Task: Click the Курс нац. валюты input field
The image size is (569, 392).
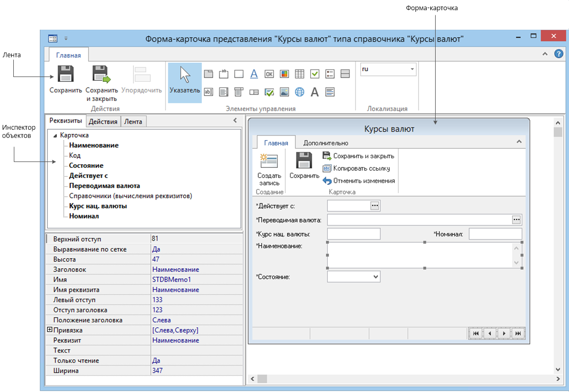Action: pos(354,234)
